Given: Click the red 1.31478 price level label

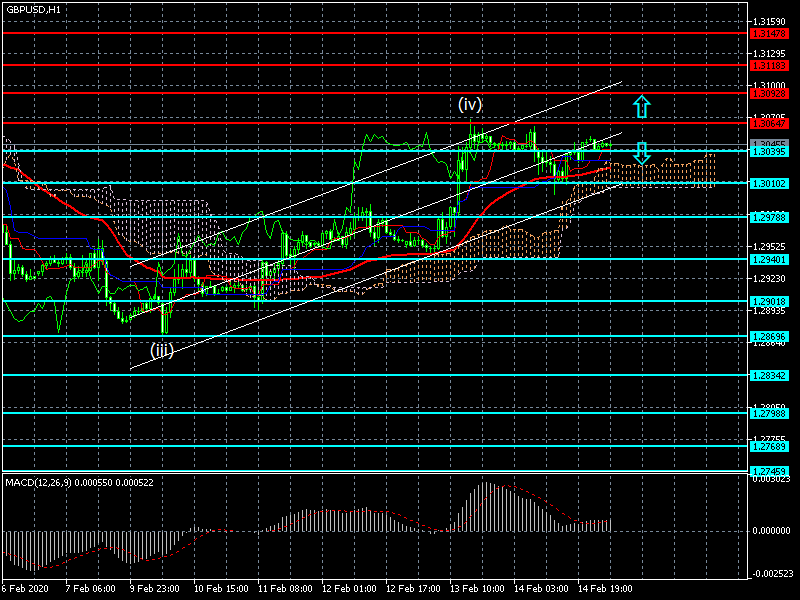Looking at the screenshot, I should tap(769, 34).
